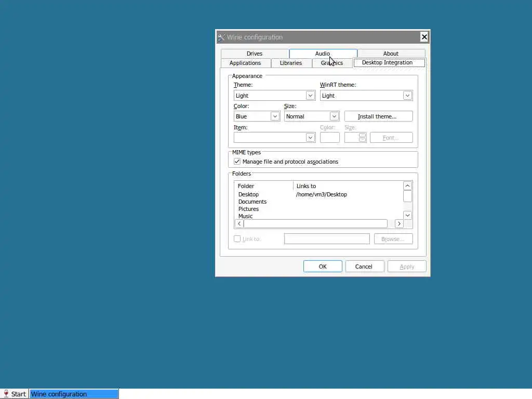
Task: Click the Browse button
Action: pos(393,239)
